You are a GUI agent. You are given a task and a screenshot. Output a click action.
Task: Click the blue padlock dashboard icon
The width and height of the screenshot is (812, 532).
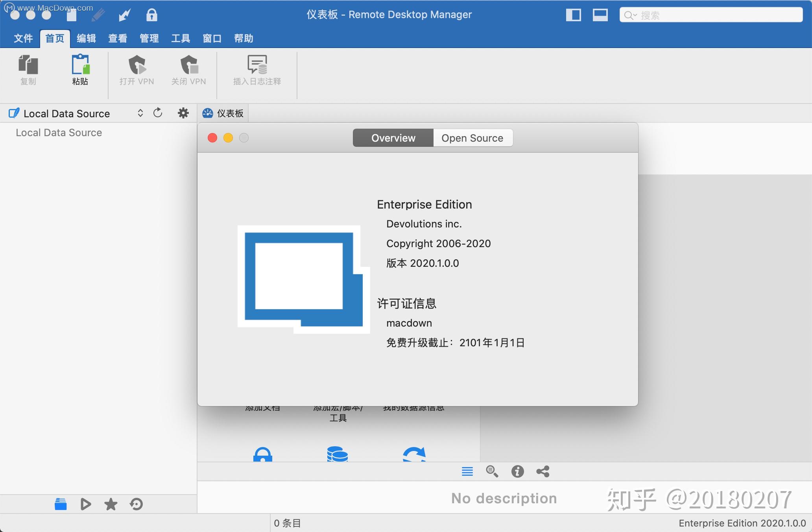263,454
